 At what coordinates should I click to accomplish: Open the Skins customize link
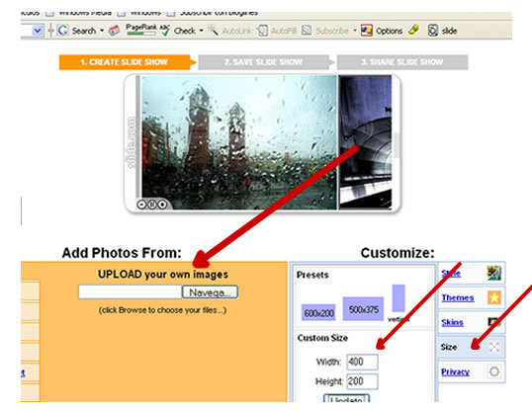[452, 322]
